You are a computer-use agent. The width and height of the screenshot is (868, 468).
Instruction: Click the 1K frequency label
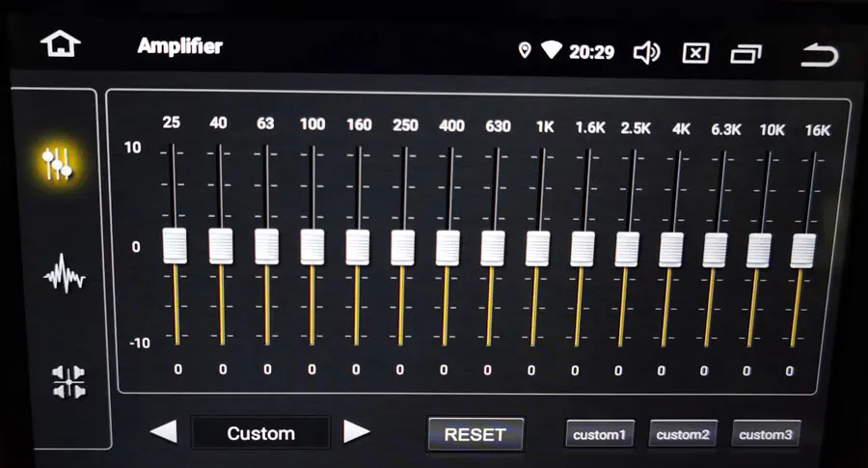click(x=545, y=126)
